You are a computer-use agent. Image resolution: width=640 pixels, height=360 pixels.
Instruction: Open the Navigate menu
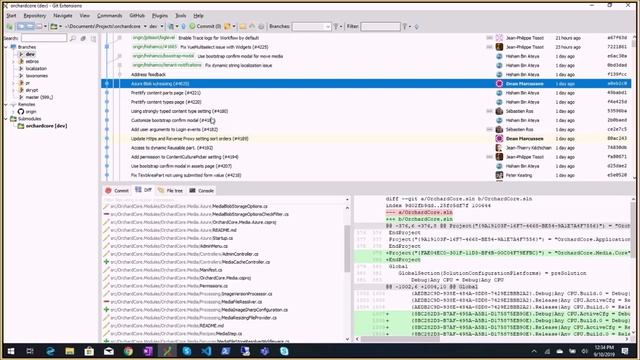click(x=63, y=16)
